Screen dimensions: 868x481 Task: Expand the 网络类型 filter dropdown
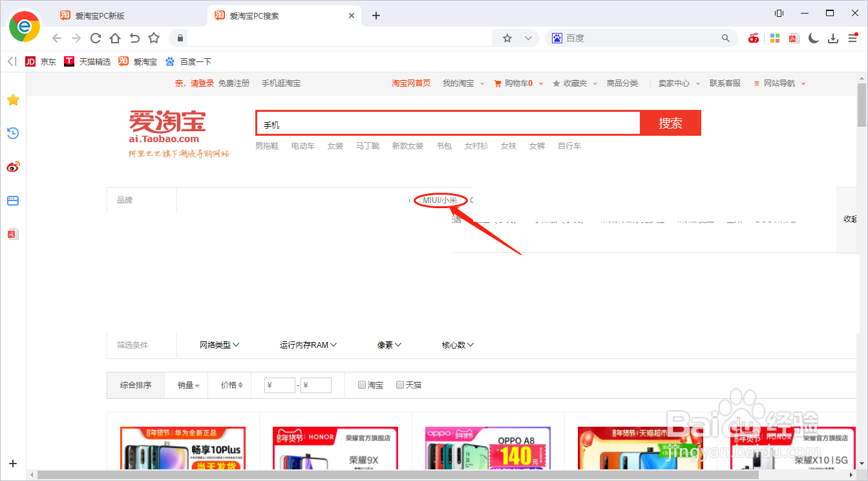[x=220, y=345]
